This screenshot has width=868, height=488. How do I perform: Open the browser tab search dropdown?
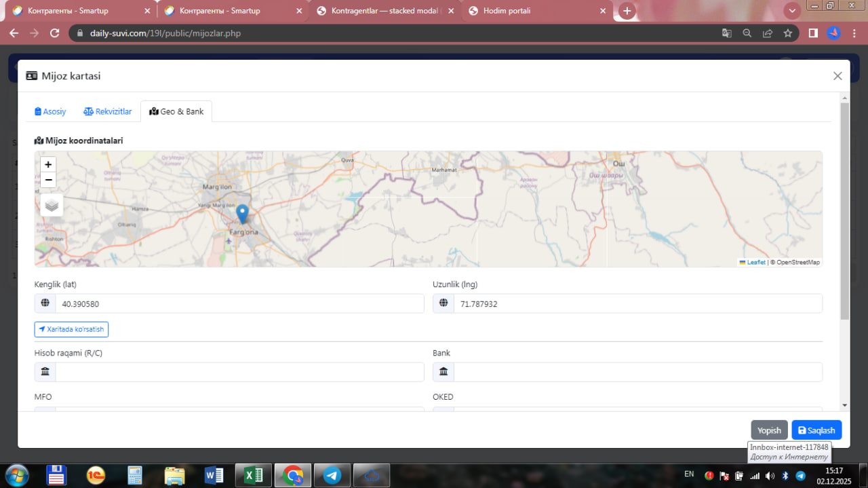tap(791, 11)
